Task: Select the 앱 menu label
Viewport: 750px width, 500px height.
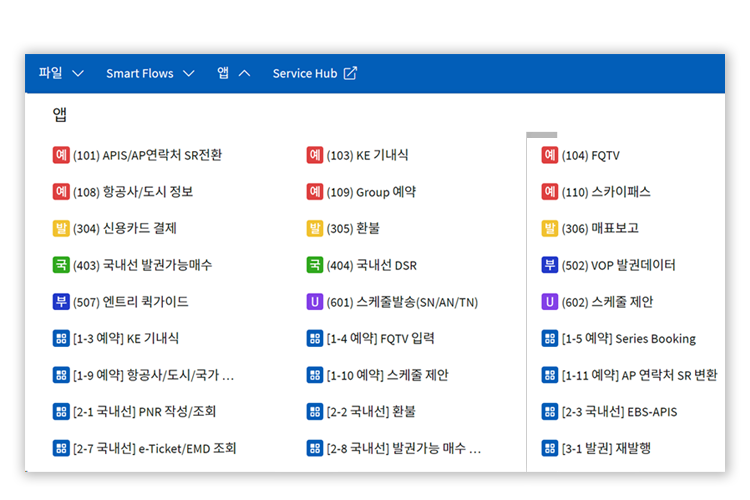Action: coord(223,73)
